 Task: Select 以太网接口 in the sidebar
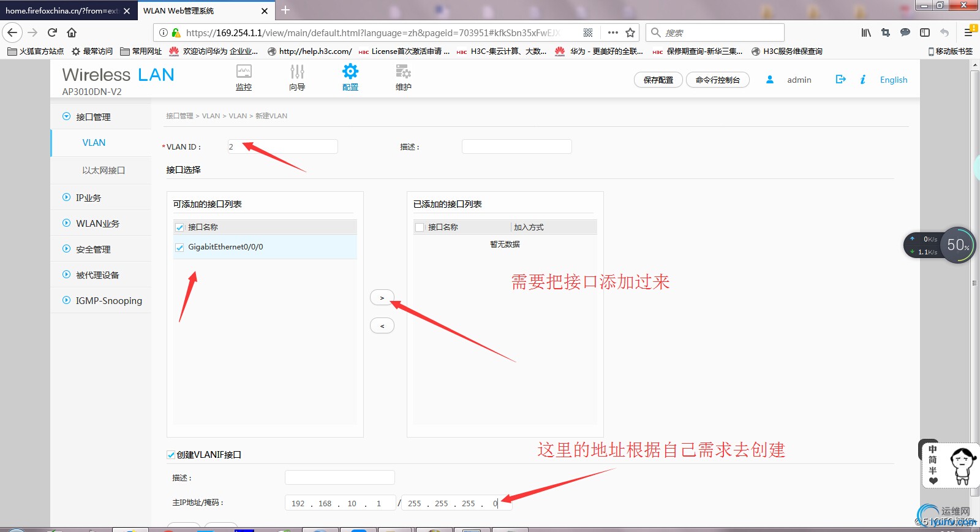point(104,170)
